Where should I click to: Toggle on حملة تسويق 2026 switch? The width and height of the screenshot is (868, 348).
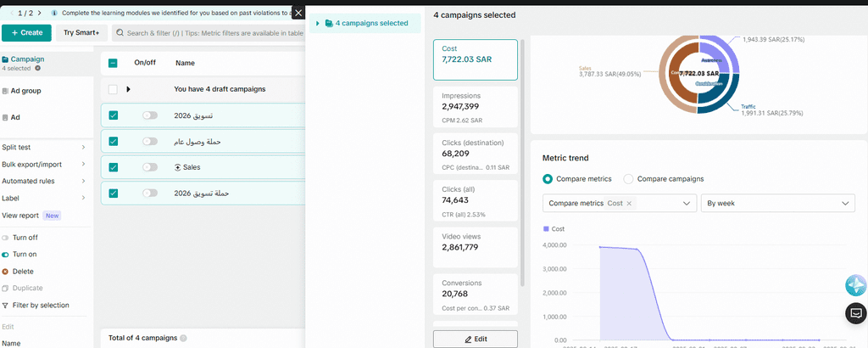tap(150, 194)
